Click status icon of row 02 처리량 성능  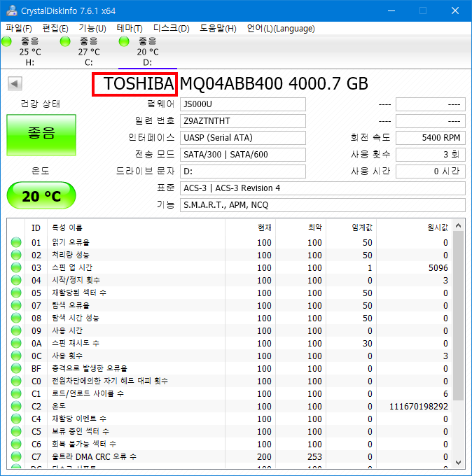tap(16, 255)
